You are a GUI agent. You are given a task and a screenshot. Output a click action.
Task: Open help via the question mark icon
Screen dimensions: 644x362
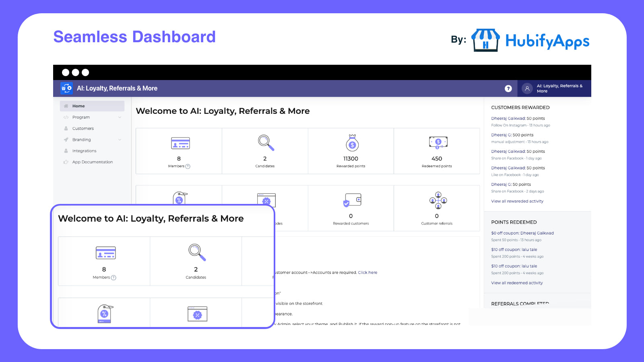(x=508, y=88)
